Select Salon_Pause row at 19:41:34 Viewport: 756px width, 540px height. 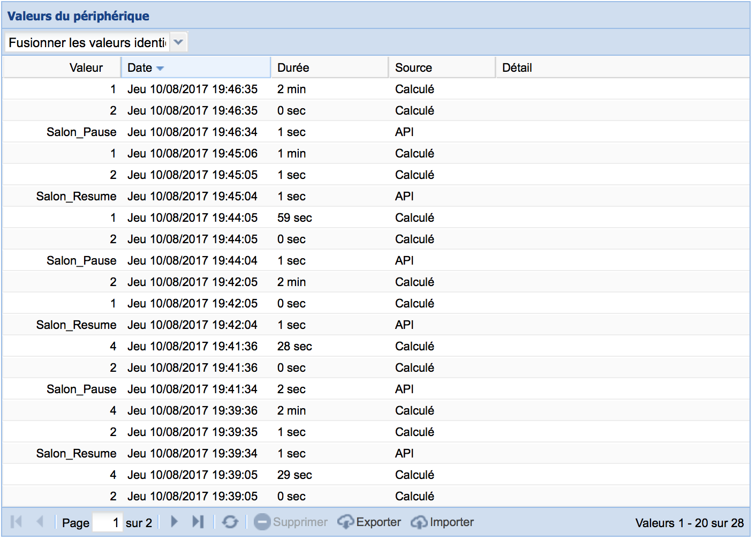tap(376, 389)
